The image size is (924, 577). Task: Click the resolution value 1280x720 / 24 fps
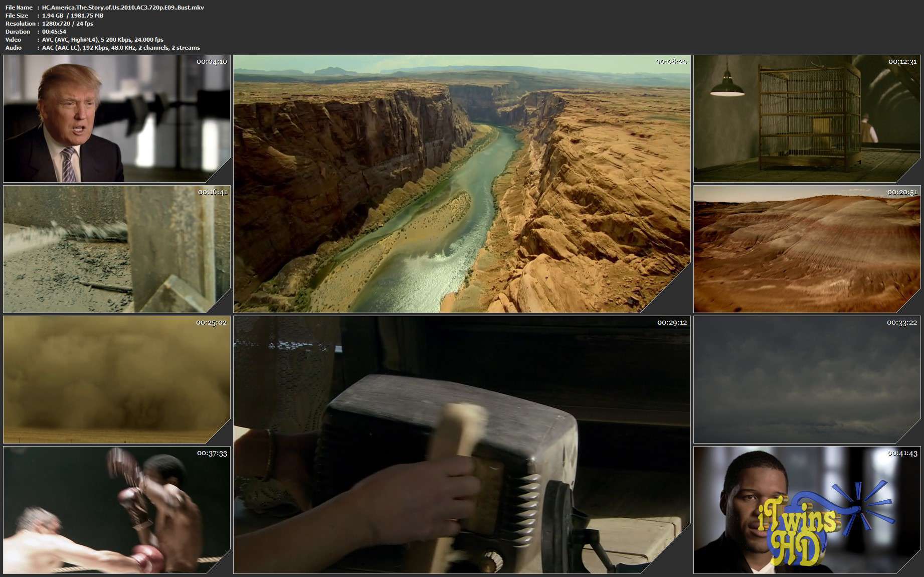point(68,24)
